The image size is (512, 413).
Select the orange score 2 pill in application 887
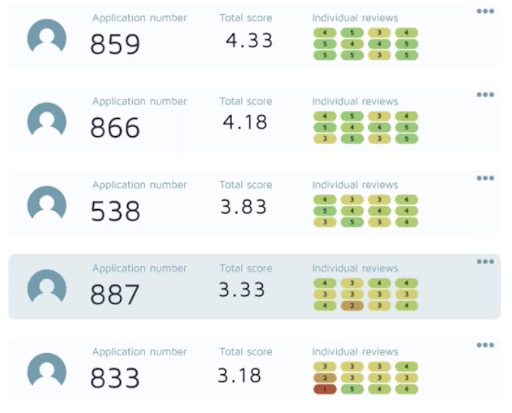click(x=352, y=306)
